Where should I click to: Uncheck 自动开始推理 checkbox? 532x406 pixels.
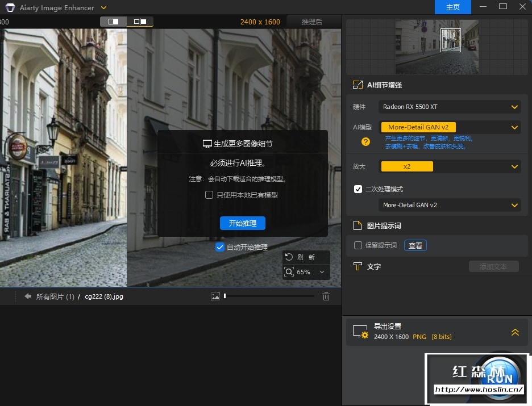[220, 247]
